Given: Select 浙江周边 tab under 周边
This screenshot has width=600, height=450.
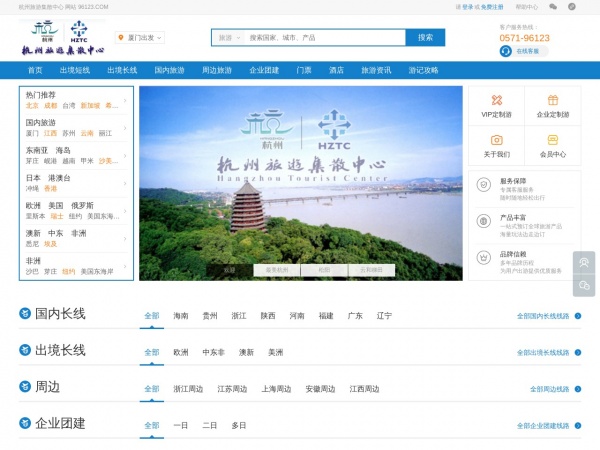Looking at the screenshot, I should (188, 389).
